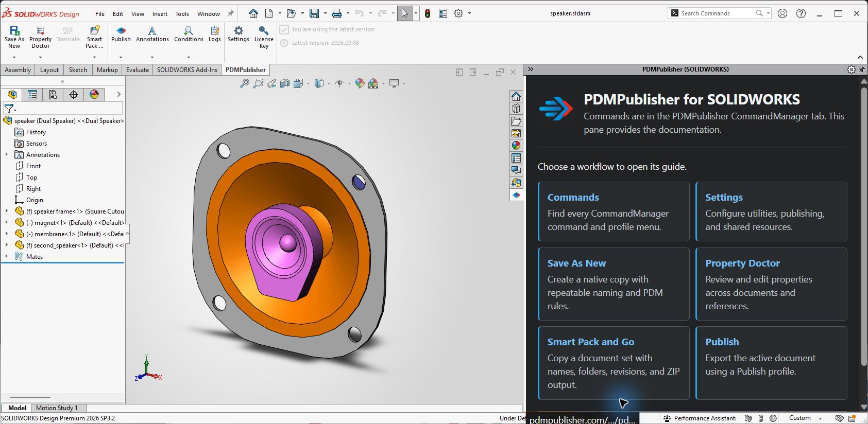Screen dimensions: 868x424
Task: Click the Zoom to Area icon
Action: point(258,83)
